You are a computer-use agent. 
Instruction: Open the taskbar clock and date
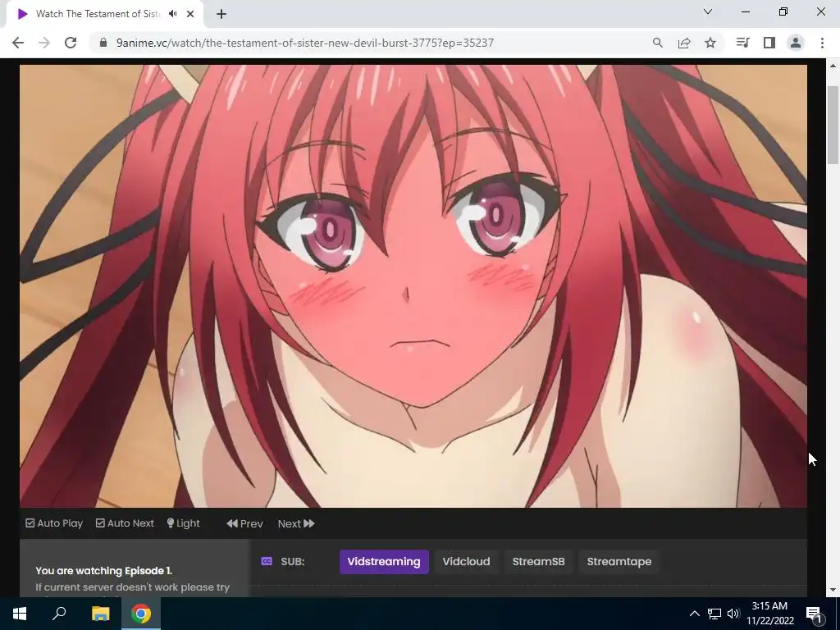tap(769, 614)
